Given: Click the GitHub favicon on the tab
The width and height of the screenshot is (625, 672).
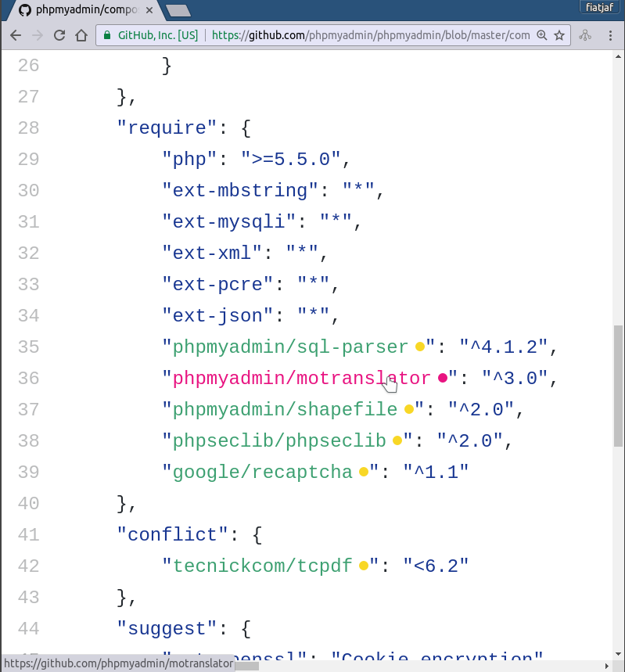Looking at the screenshot, I should click(x=25, y=10).
